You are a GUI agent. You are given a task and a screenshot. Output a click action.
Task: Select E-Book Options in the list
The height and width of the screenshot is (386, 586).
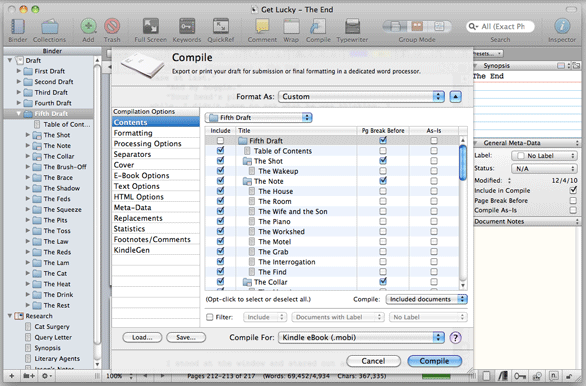(x=155, y=176)
